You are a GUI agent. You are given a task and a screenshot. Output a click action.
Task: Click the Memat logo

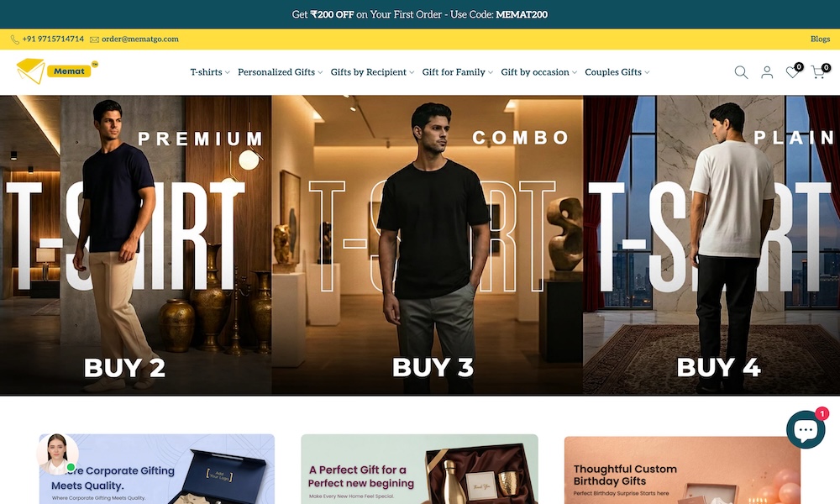[57, 71]
